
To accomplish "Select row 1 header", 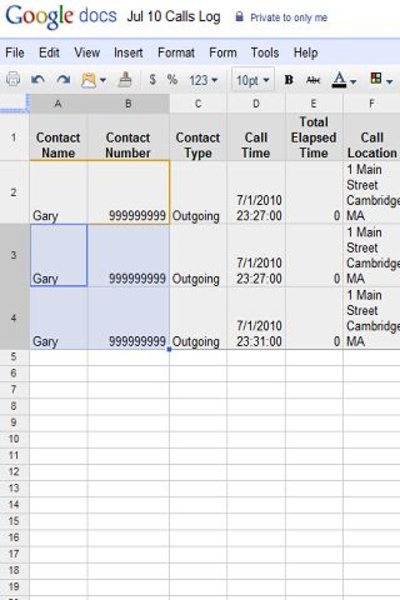I will pos(14,137).
